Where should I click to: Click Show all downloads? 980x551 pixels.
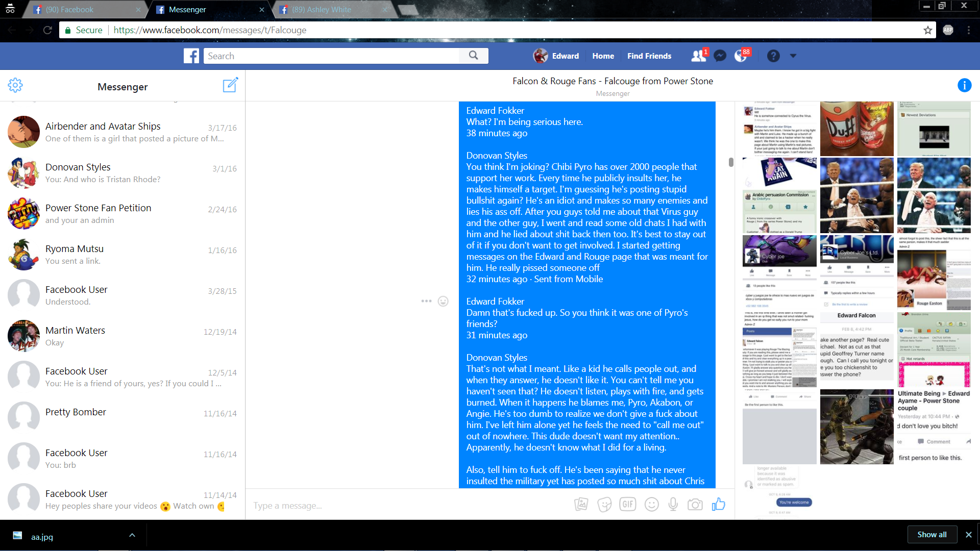pos(932,534)
